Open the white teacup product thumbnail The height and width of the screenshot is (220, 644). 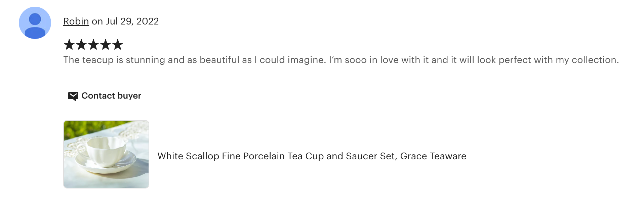pyautogui.click(x=106, y=154)
